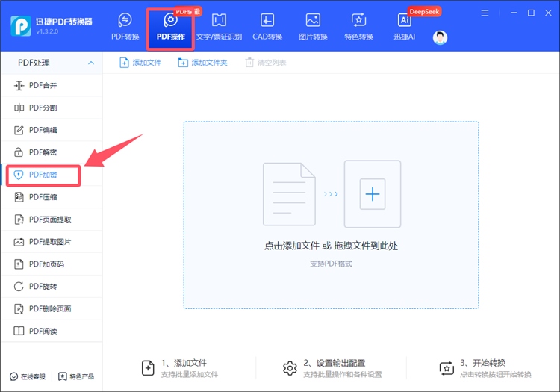
Task: Click the 添加文件 toolbar button
Action: [140, 63]
